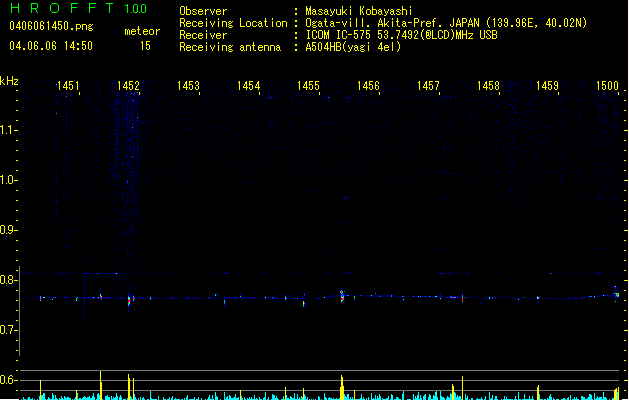The width and height of the screenshot is (629, 400).
Task: Click the Observer label
Action: coord(203,11)
